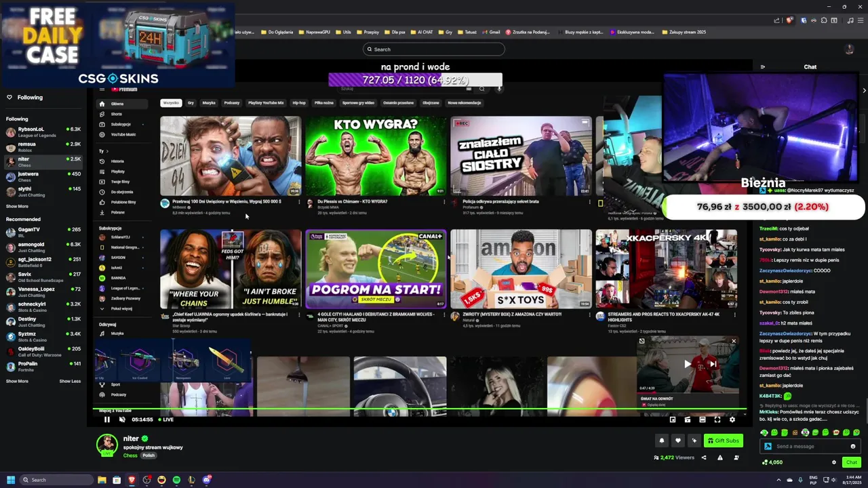Show hidden system tray icons
The width and height of the screenshot is (868, 488).
[x=778, y=480]
